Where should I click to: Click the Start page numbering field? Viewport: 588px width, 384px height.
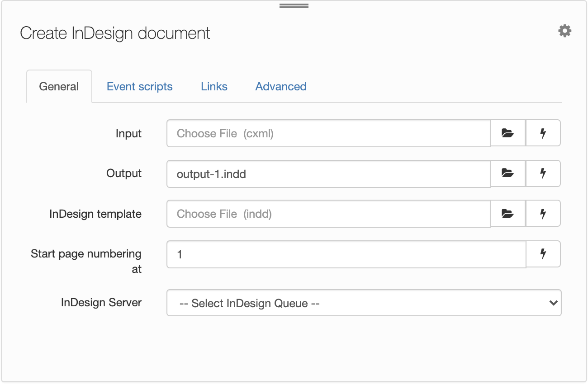(346, 254)
